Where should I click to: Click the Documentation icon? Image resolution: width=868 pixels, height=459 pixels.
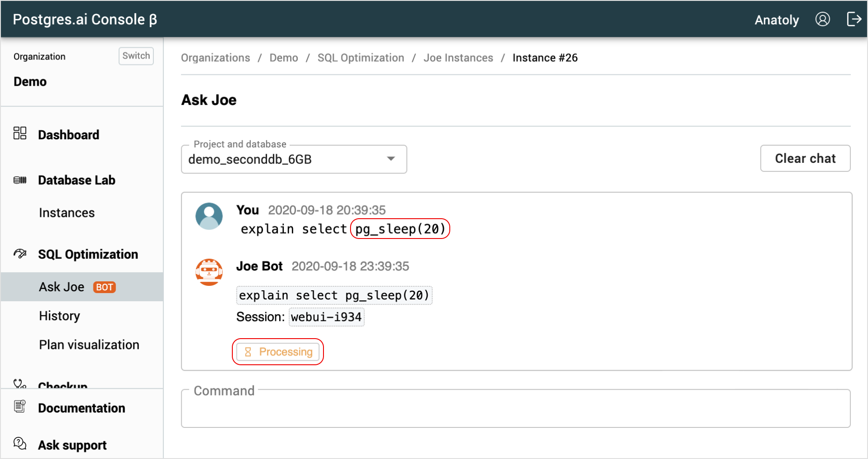(x=20, y=406)
